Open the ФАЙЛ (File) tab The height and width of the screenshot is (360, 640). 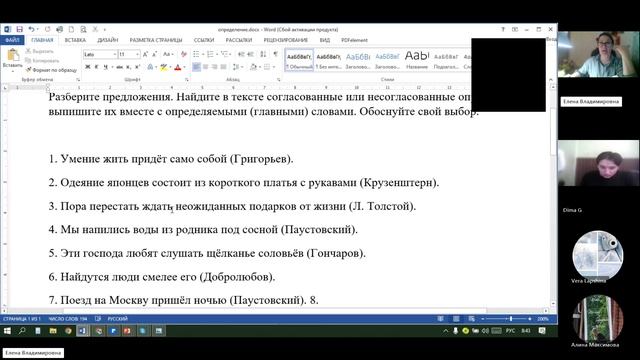(x=12, y=40)
